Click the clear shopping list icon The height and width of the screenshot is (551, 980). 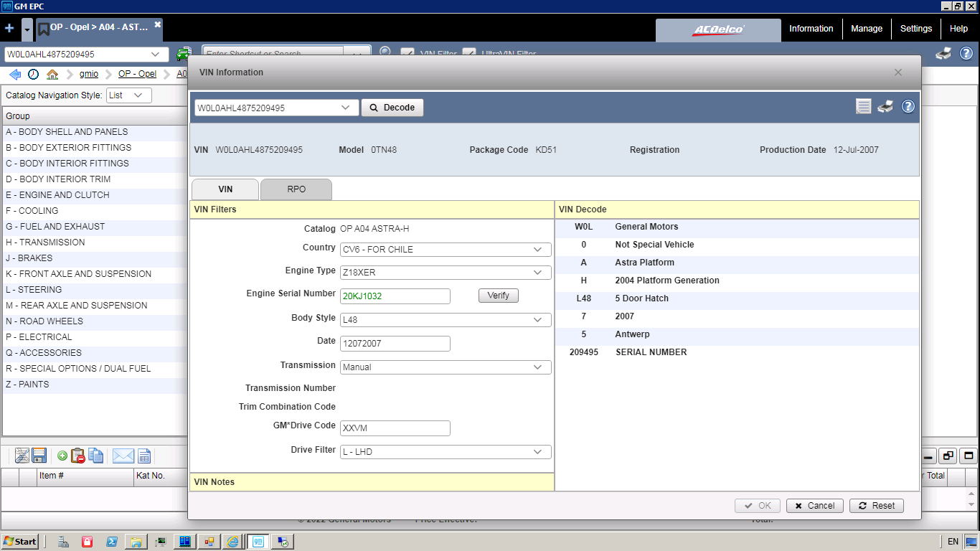coord(22,456)
